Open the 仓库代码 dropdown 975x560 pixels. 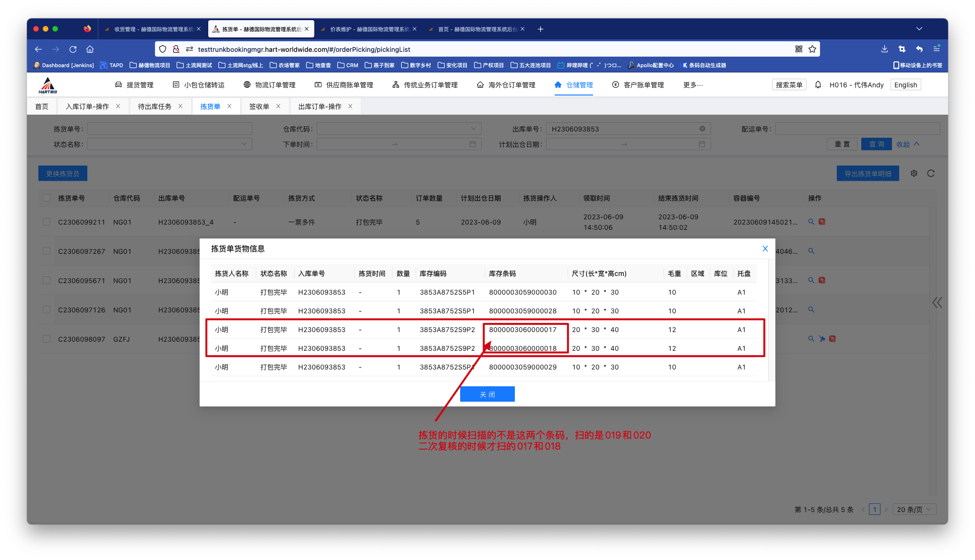pyautogui.click(x=399, y=129)
